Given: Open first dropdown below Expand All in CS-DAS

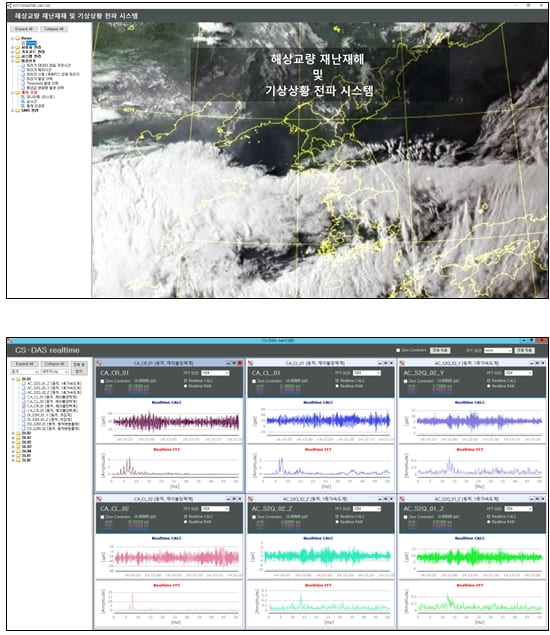Looking at the screenshot, I should tap(24, 372).
